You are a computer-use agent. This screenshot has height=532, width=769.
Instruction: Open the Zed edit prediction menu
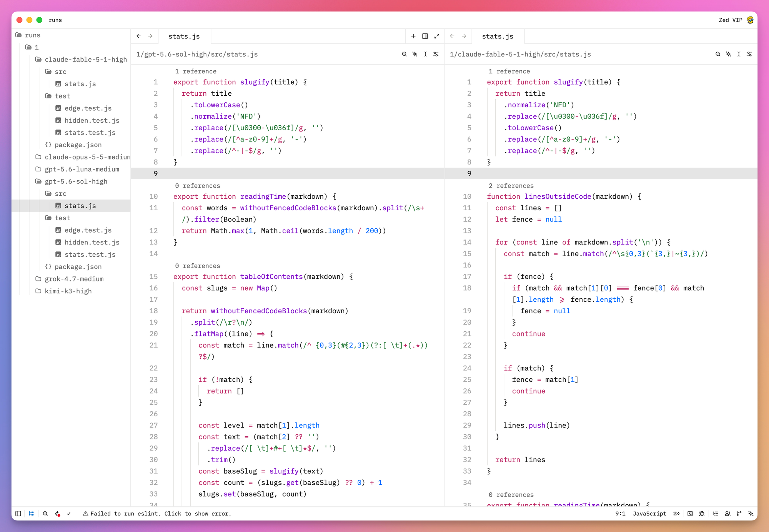click(x=677, y=514)
